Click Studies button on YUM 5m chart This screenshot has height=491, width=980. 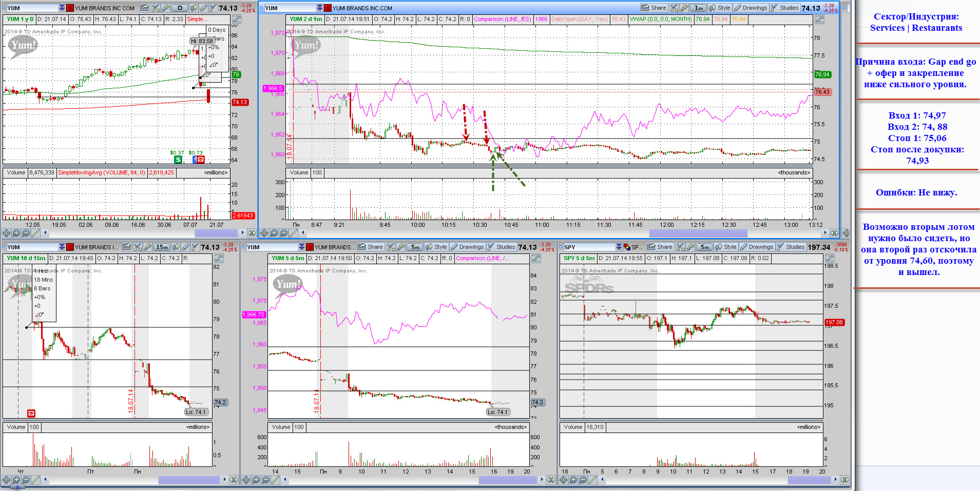pos(502,247)
